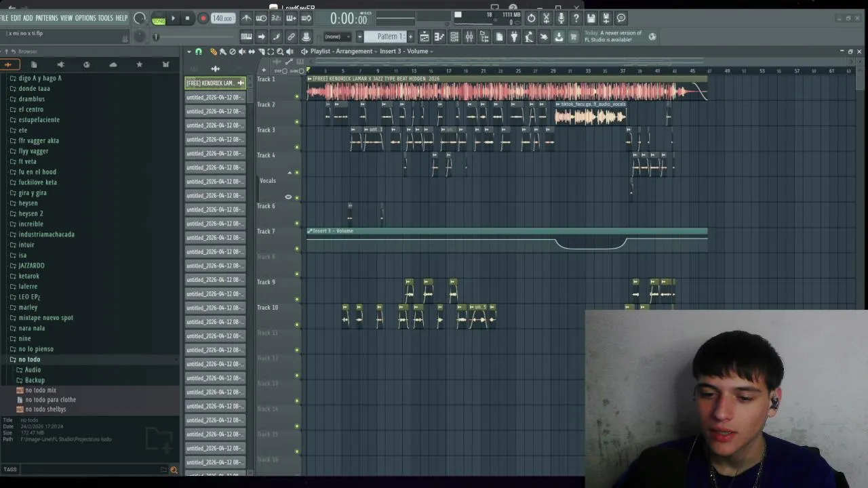Click the 140 tempo field

coord(222,19)
